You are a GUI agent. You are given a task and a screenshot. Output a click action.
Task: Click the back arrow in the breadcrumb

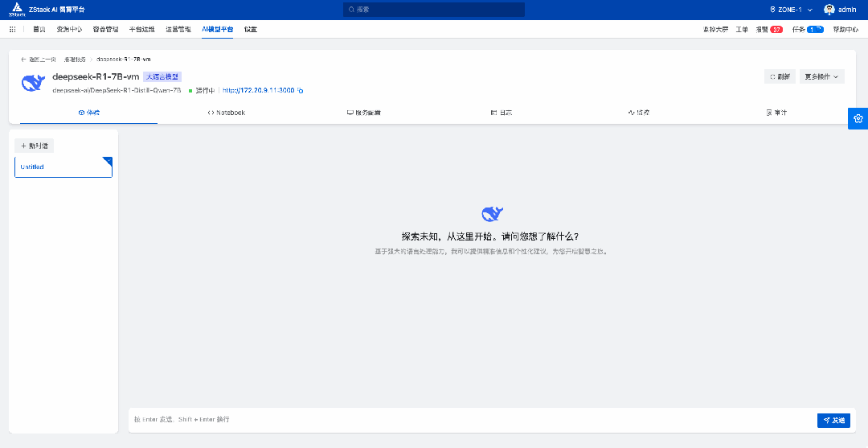point(23,60)
